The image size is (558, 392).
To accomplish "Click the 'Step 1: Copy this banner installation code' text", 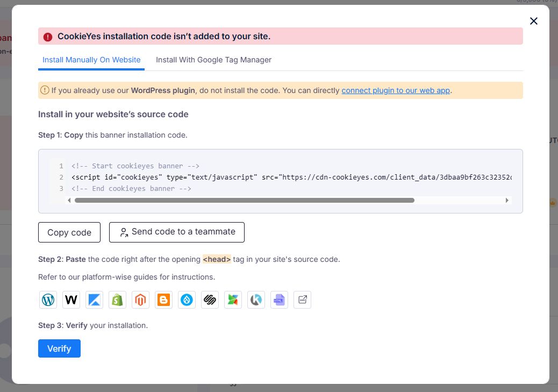I will 113,136.
